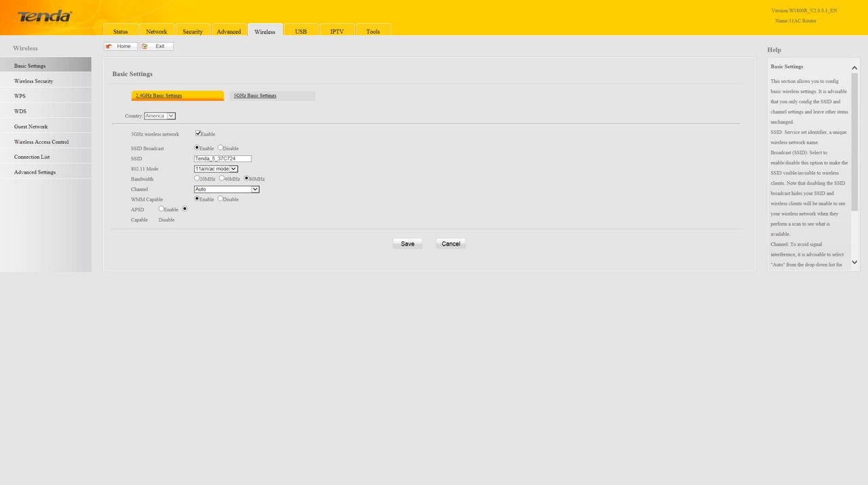
Task: Open the 802.11 Mode dropdown
Action: [216, 169]
